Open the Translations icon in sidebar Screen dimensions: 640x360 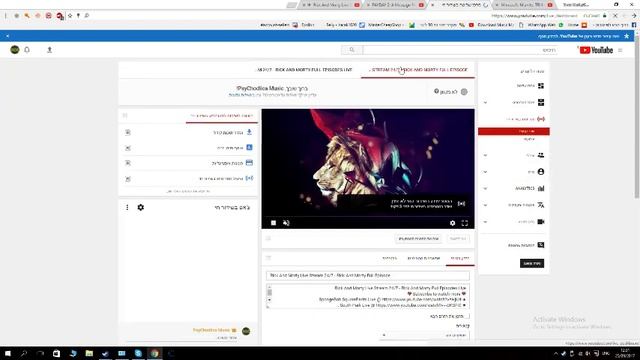click(x=541, y=205)
